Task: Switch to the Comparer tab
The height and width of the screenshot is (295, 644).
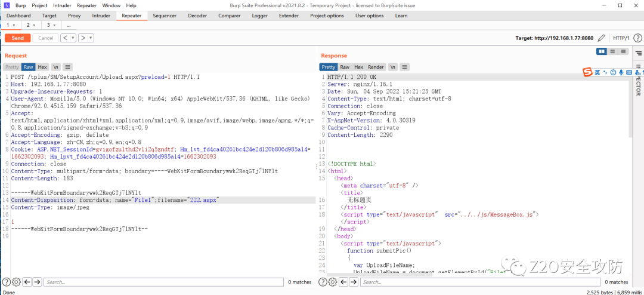Action: pos(230,16)
